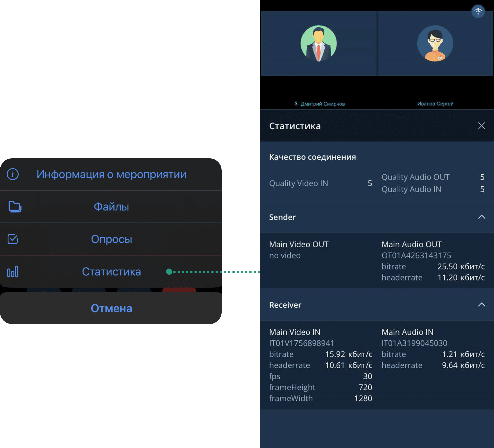Select the Файлы menu entry
494x448 pixels.
coord(111,207)
